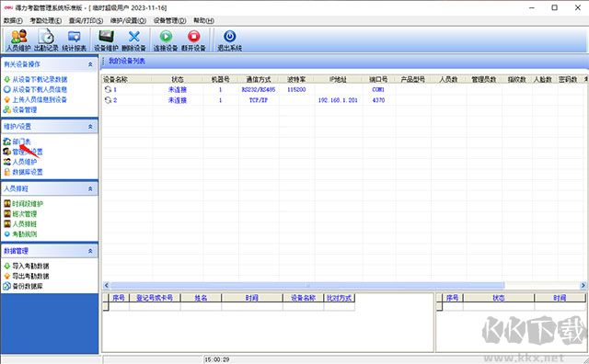Click 从设备下载记录数据 link

(x=40, y=79)
